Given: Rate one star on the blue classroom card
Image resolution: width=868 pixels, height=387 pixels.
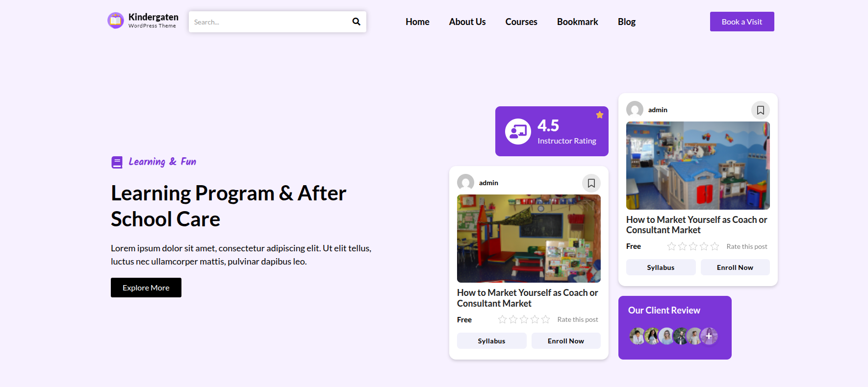Looking at the screenshot, I should [671, 246].
